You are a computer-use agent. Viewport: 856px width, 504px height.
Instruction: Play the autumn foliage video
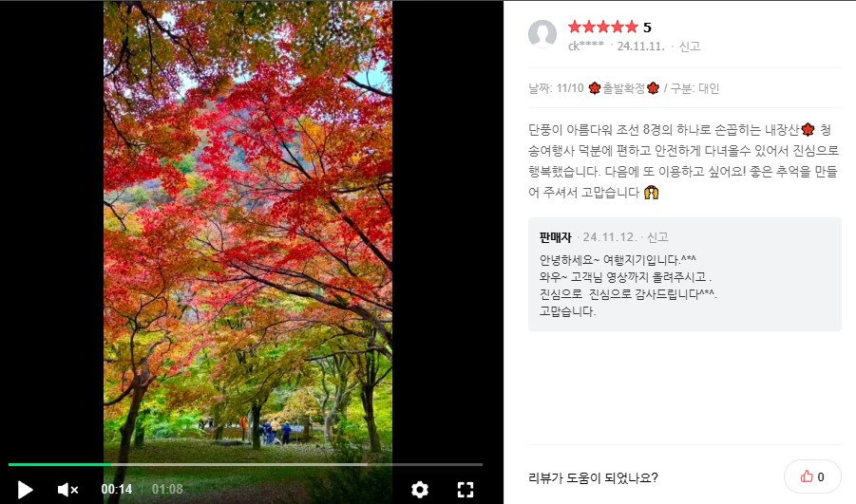click(x=25, y=489)
